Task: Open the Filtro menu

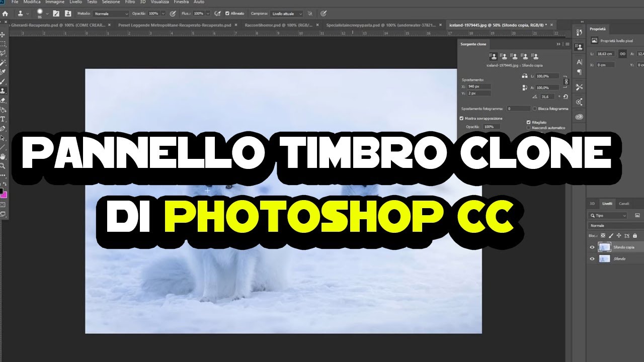Action: click(130, 2)
